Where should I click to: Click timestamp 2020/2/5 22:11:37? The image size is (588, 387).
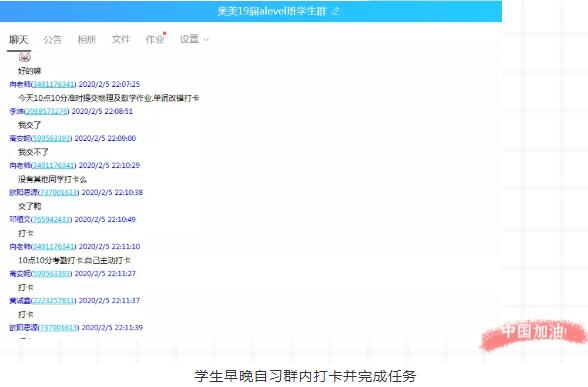109,300
